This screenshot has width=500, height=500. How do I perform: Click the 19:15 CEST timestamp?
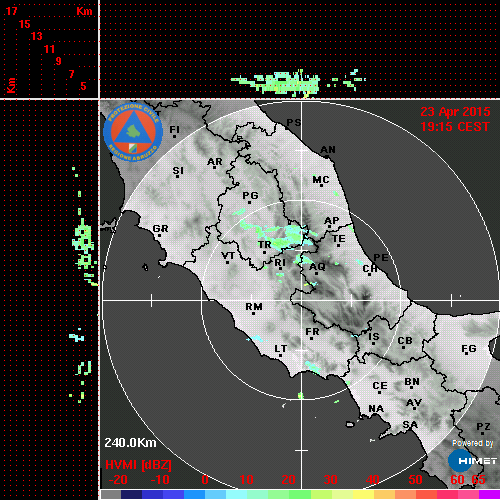[455, 127]
